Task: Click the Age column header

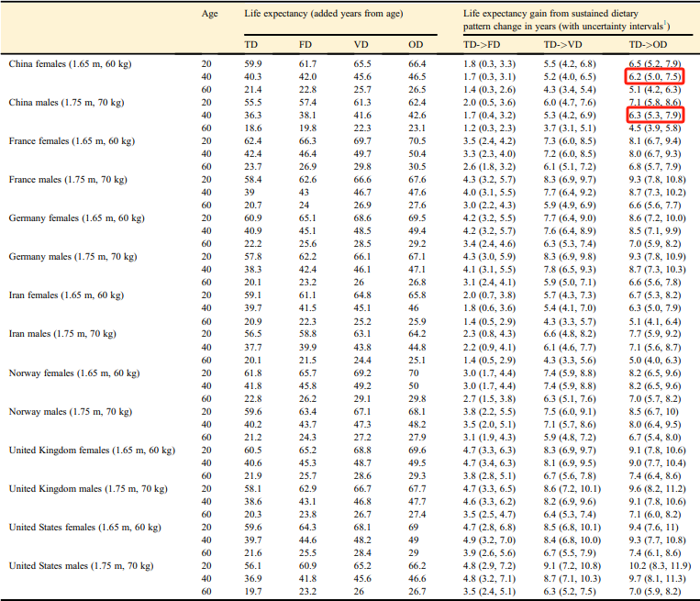Action: click(x=209, y=14)
